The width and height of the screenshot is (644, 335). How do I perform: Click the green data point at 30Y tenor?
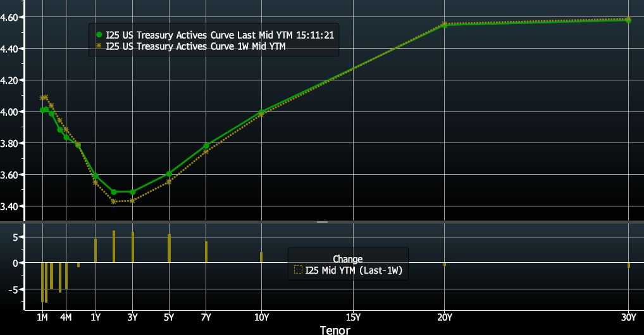point(628,20)
